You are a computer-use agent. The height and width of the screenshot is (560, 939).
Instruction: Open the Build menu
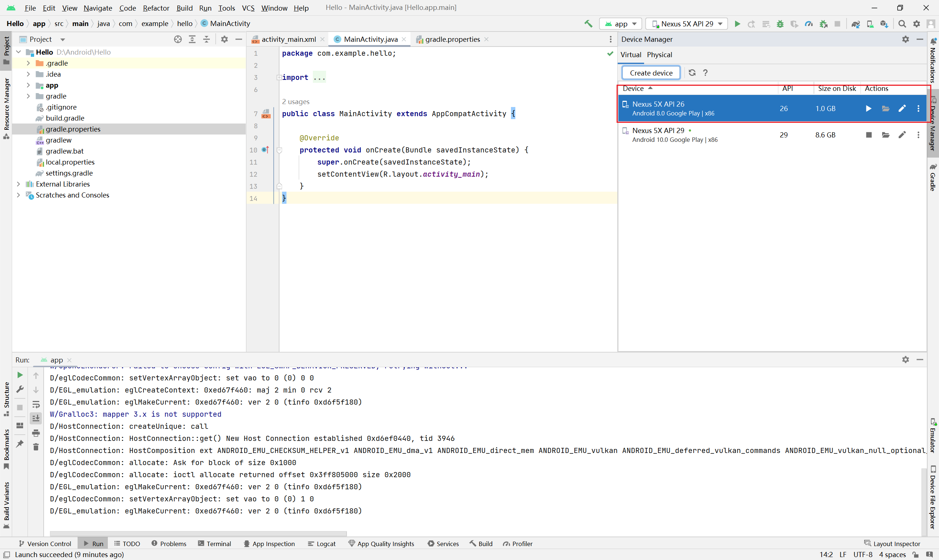coord(184,8)
